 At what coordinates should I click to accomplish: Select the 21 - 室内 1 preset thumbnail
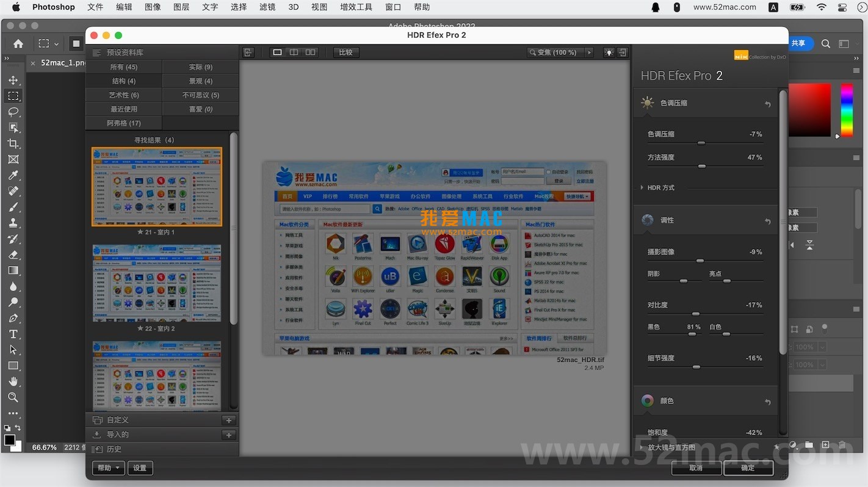tap(157, 187)
